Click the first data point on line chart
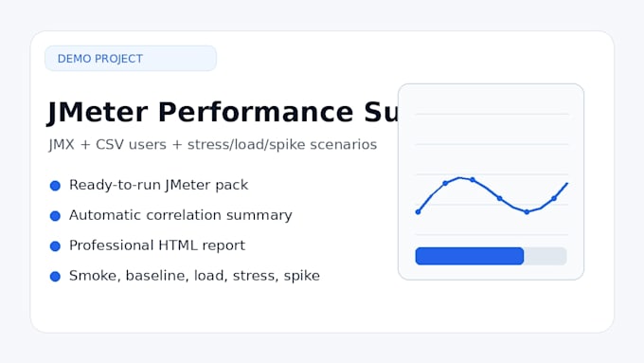 pos(418,212)
